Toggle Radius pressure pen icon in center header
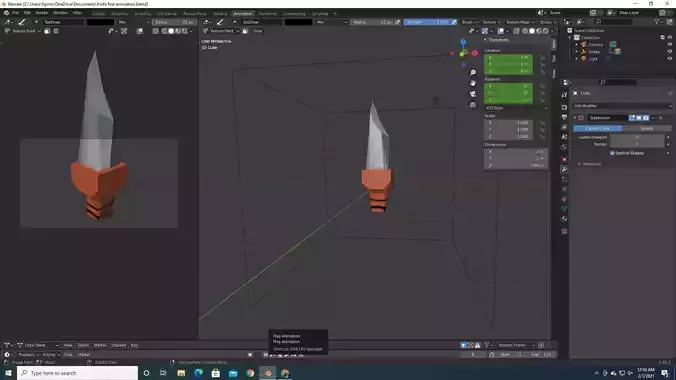676x380 pixels. [x=397, y=22]
